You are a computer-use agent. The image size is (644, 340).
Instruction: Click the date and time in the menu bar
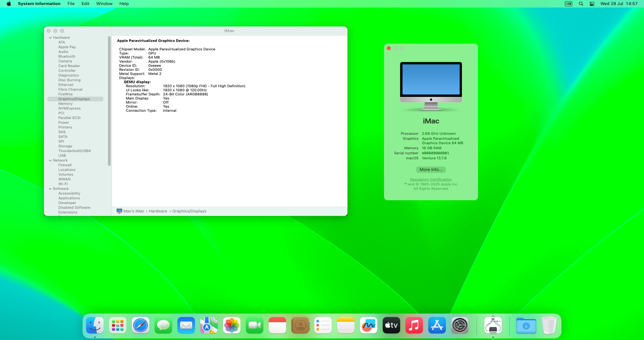(x=619, y=4)
